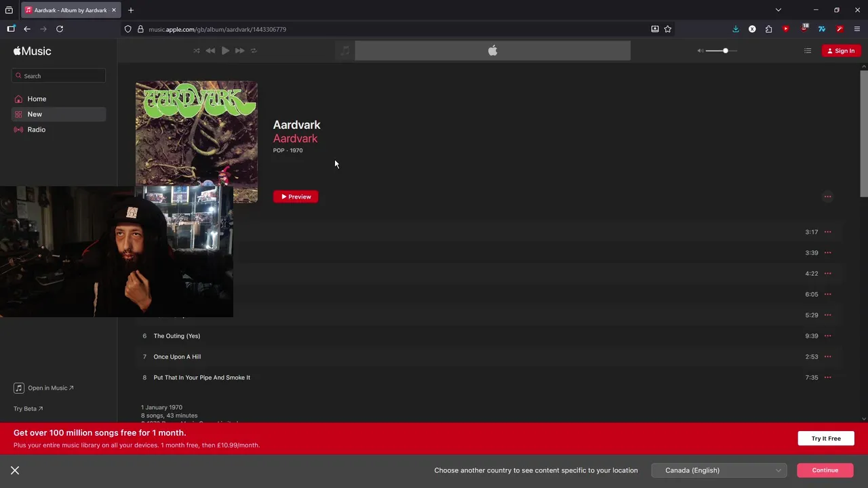The width and height of the screenshot is (868, 488).
Task: Expand the list all tabs chevron
Action: pos(778,10)
